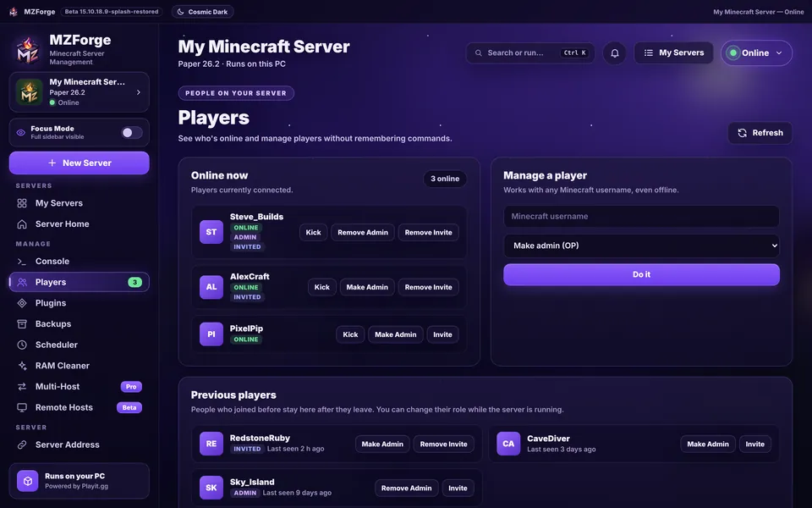Open the Make admin (OP) action dropdown
The image size is (812, 508).
pyautogui.click(x=641, y=246)
